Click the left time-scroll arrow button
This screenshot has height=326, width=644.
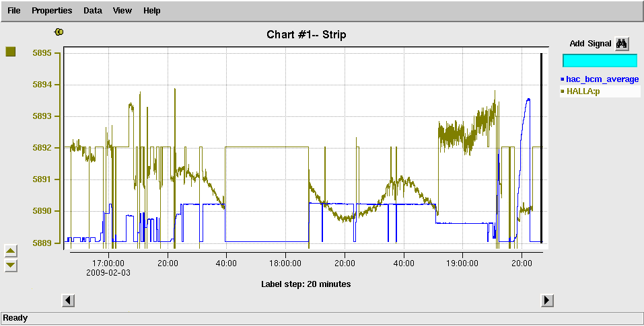[68, 300]
